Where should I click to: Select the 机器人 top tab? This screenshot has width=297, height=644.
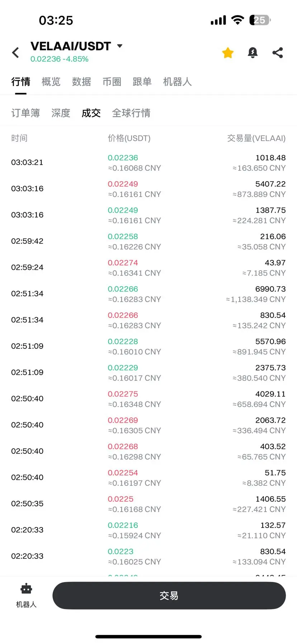tap(177, 82)
